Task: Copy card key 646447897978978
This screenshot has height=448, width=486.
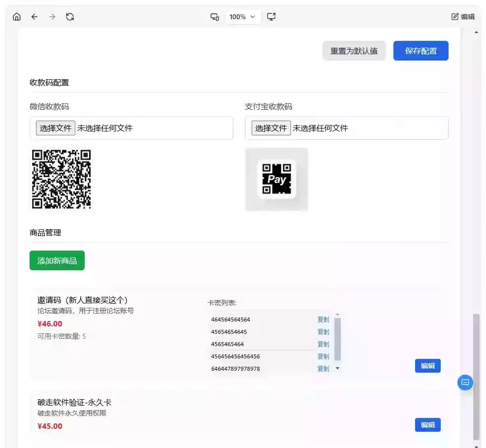Action: (323, 368)
